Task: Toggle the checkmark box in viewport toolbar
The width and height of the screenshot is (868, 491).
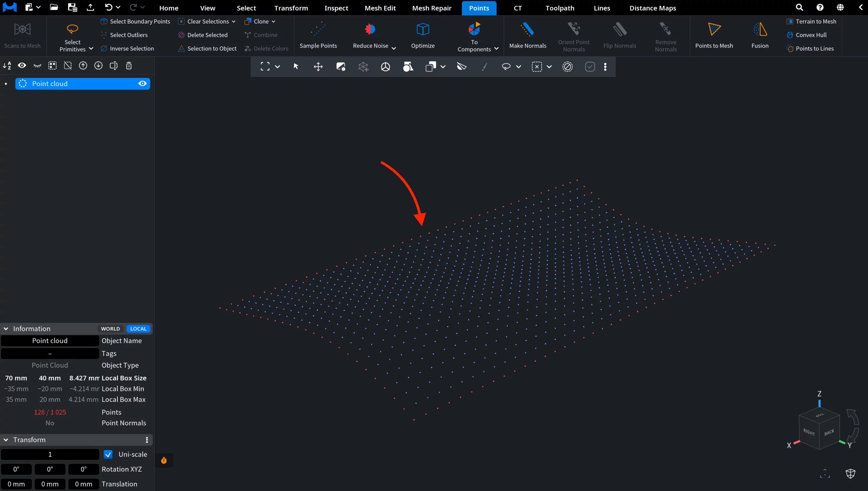Action: coord(590,67)
